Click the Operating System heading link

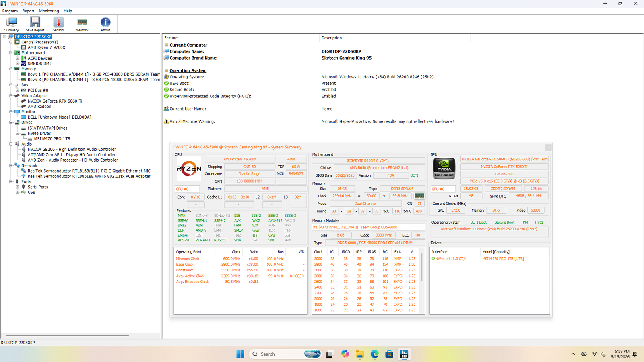[188, 70]
